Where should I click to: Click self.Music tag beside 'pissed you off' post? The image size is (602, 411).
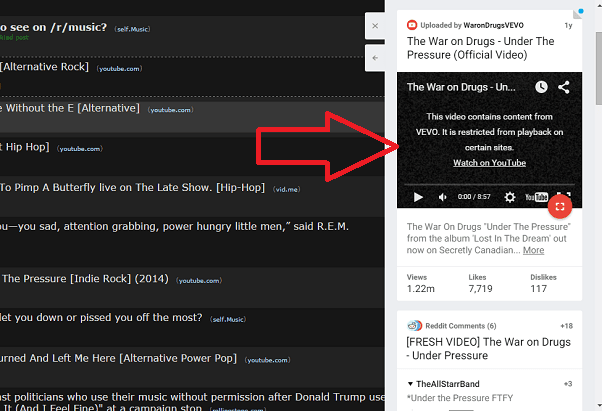tap(228, 319)
